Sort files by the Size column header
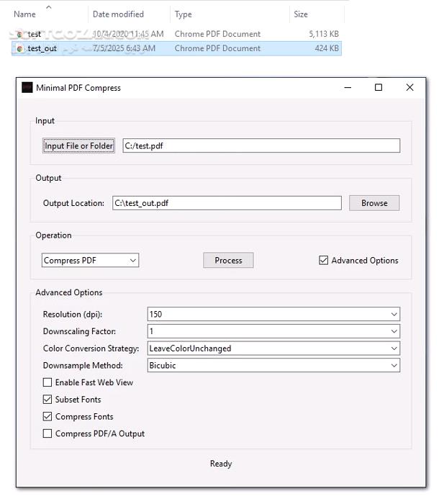The image size is (444, 504). pyautogui.click(x=301, y=14)
